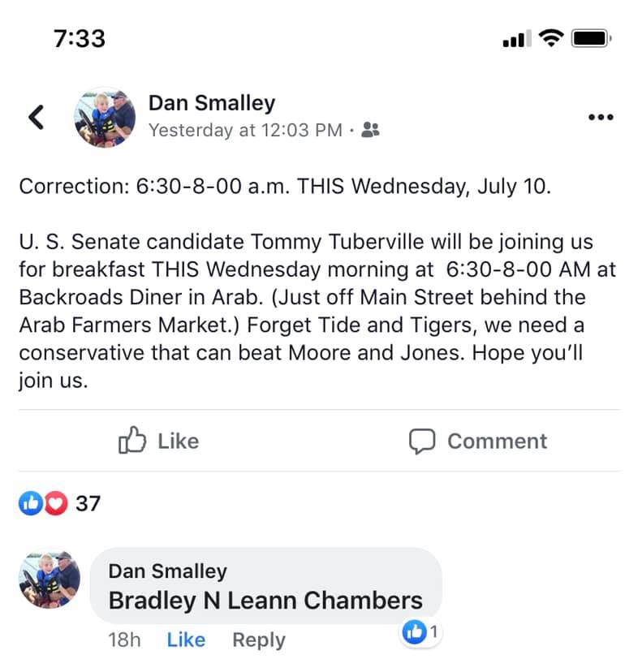Tap the battery icon in status bar
Viewport: 638px width, 672px height.
point(591,38)
